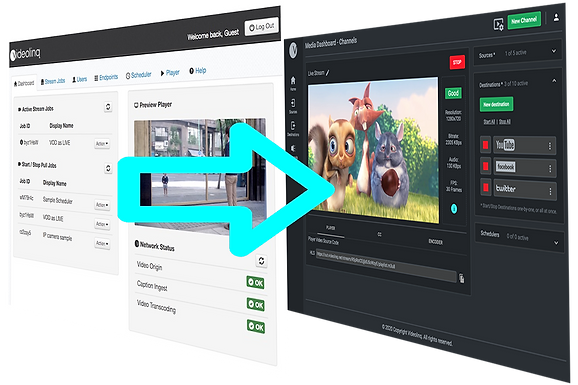
Task: Select the Player tab in the top navigation
Action: (x=170, y=73)
